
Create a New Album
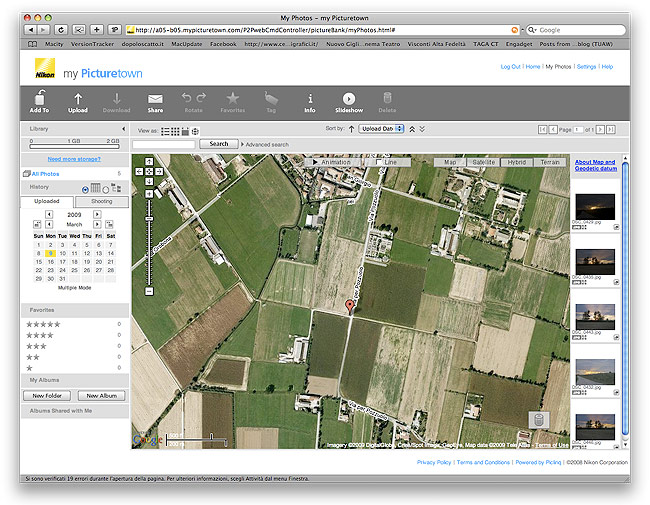[x=102, y=396]
